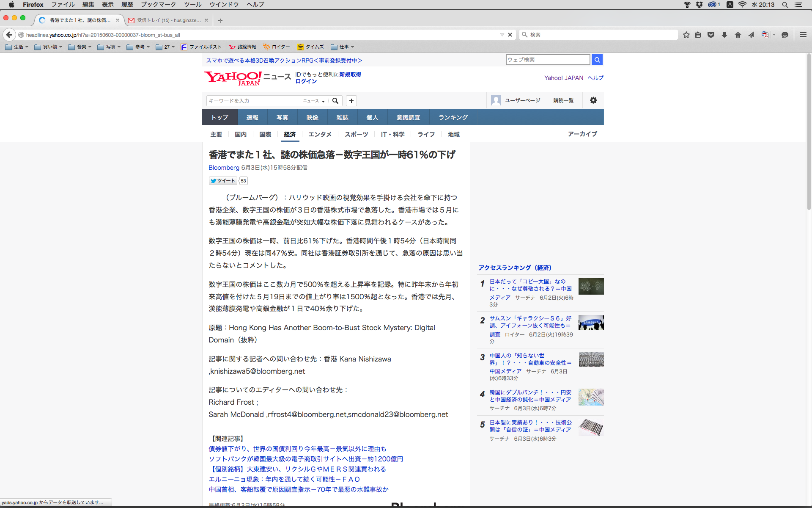Click the keyword search magnifier icon
The height and width of the screenshot is (508, 812).
335,101
